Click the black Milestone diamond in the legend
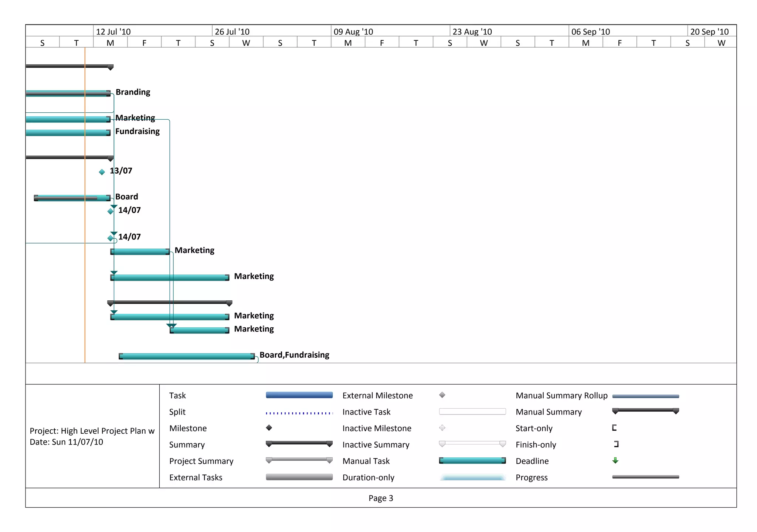The image size is (757, 532). point(269,428)
